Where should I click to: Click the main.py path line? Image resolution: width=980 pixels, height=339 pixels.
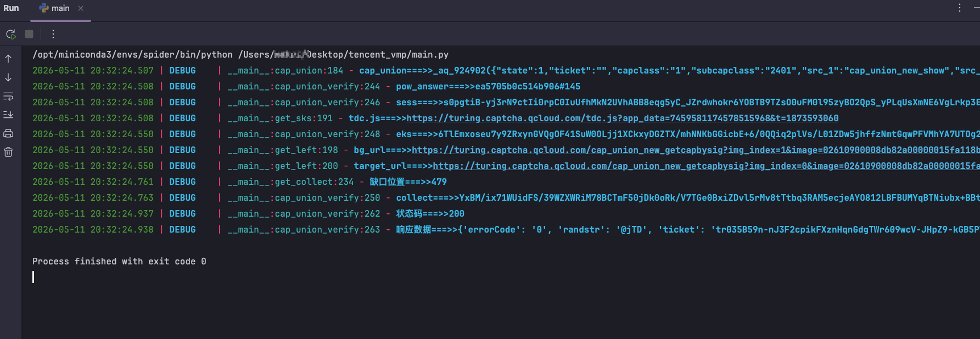[240, 54]
